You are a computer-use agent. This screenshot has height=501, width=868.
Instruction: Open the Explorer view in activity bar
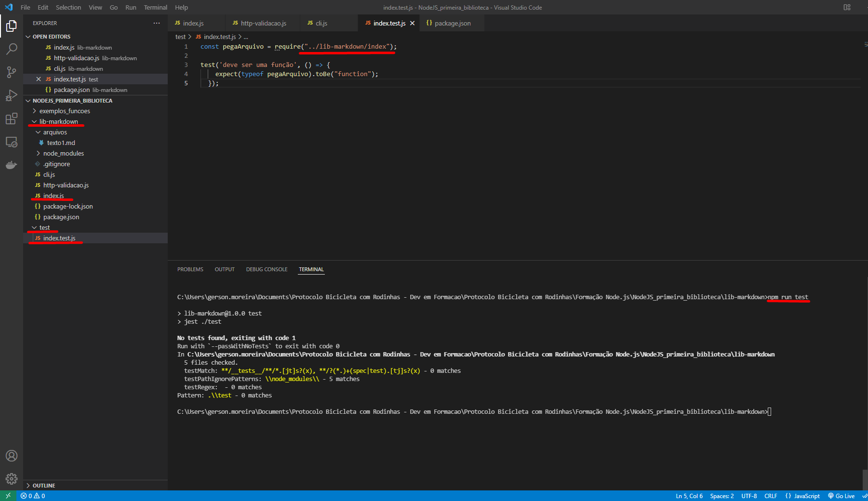[x=12, y=26]
